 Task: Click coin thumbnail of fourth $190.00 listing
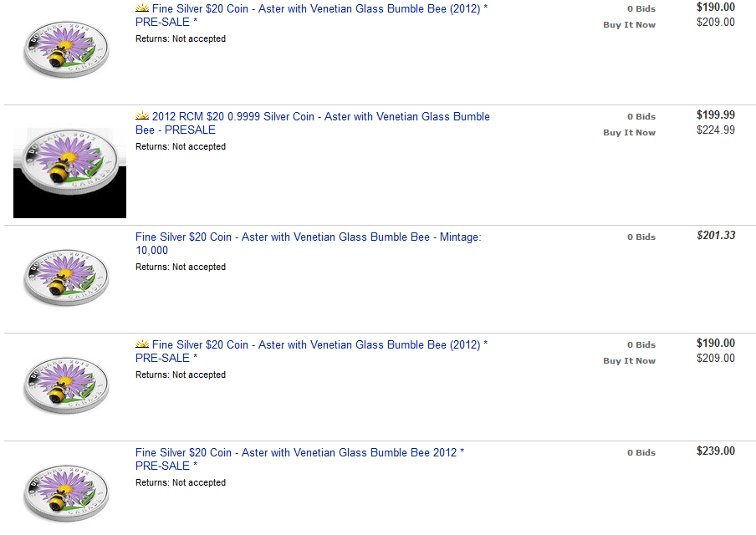[x=66, y=385]
